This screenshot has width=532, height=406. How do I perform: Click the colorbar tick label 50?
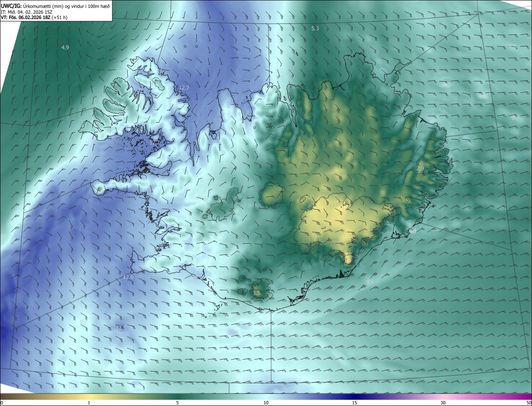pos(529,403)
